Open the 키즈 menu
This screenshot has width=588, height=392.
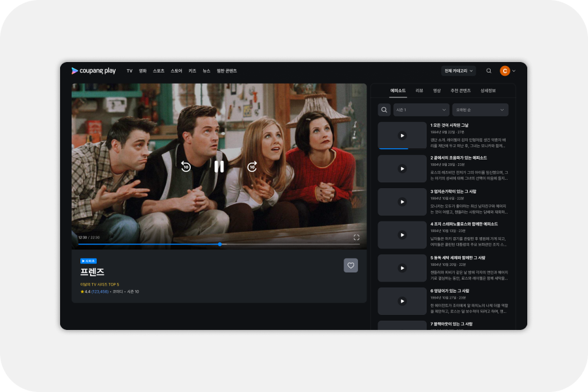[x=192, y=71]
